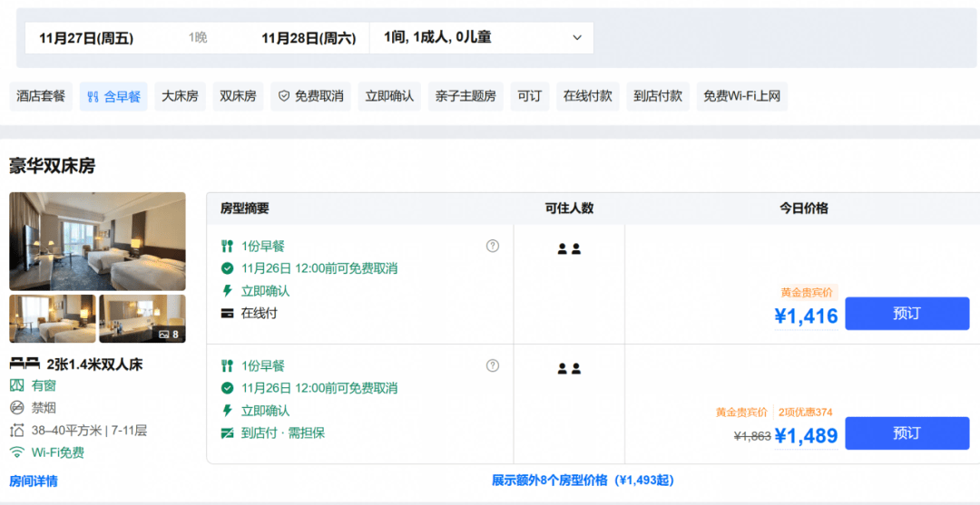Open the small left room thumbnail
This screenshot has height=505, width=980.
click(x=53, y=319)
